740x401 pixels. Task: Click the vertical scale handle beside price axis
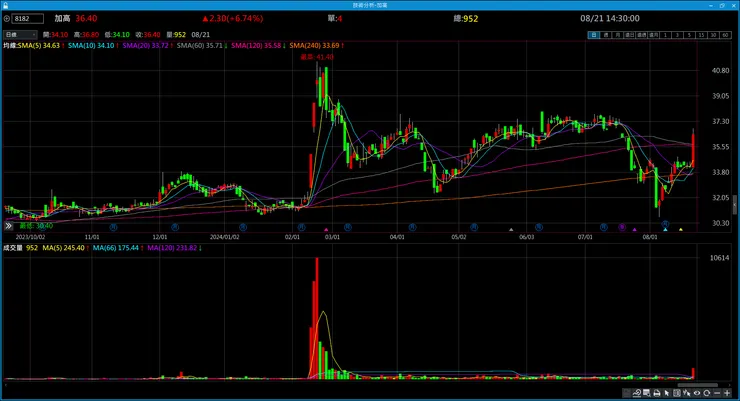tap(734, 205)
